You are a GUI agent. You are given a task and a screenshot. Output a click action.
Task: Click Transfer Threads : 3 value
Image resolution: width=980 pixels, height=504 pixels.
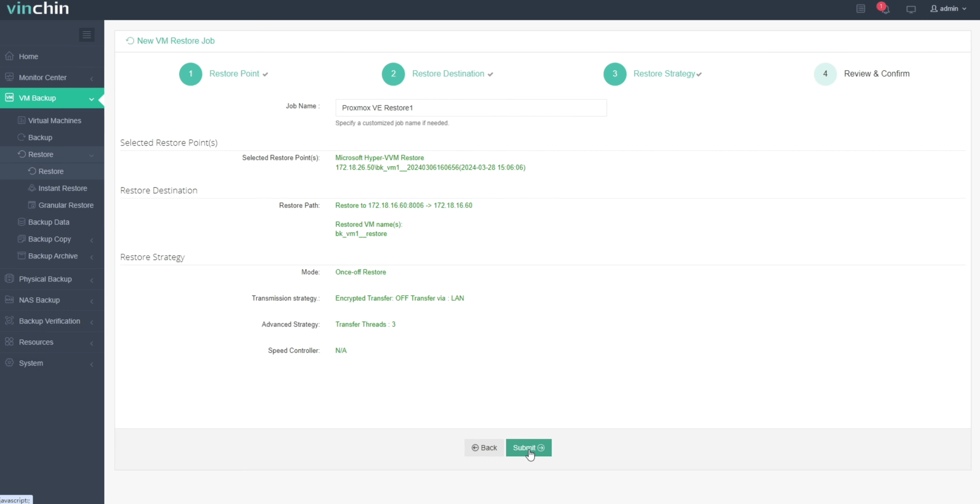[365, 325]
